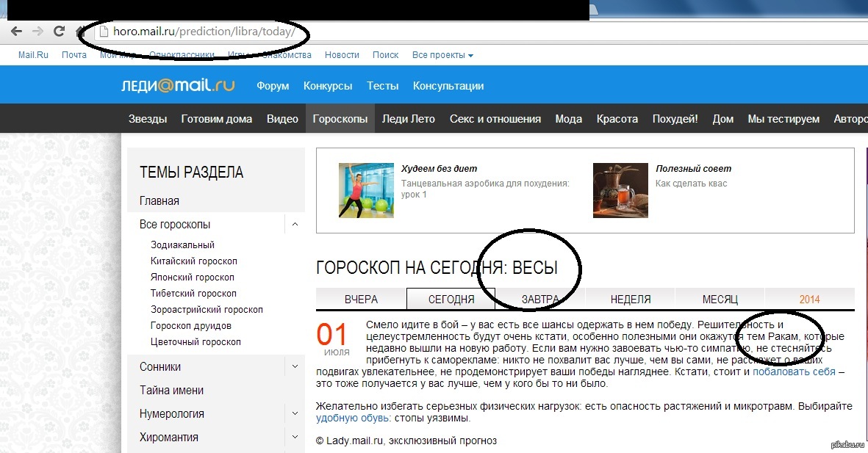Go to Дом in the navigation bar
The width and height of the screenshot is (868, 453).
point(723,118)
